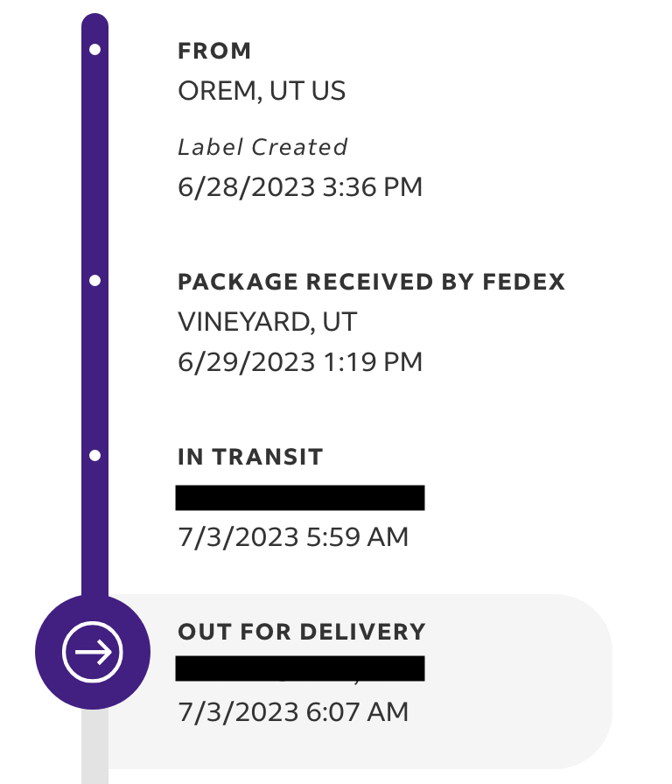Click the Out for Delivery arrow icon
Screen dimensions: 672x784
(93, 652)
